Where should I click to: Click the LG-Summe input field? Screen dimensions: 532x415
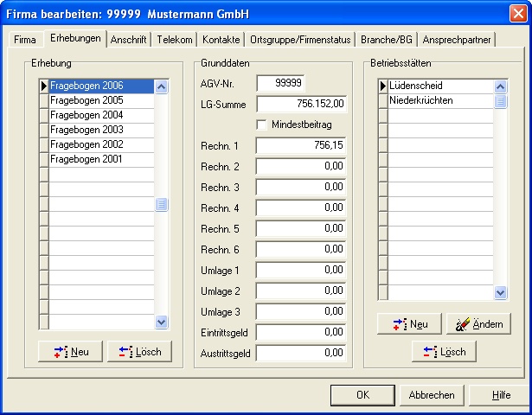pos(302,104)
